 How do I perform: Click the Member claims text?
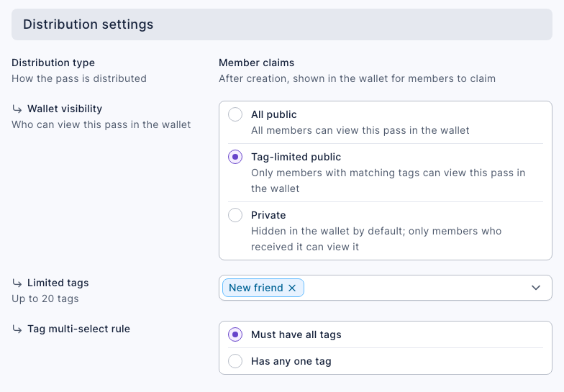click(x=256, y=63)
